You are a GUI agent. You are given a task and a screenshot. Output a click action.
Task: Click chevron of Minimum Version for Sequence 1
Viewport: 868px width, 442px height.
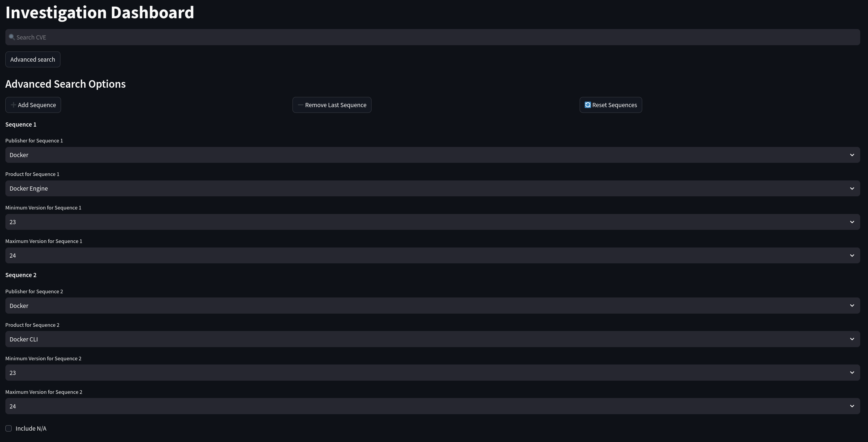(x=852, y=222)
